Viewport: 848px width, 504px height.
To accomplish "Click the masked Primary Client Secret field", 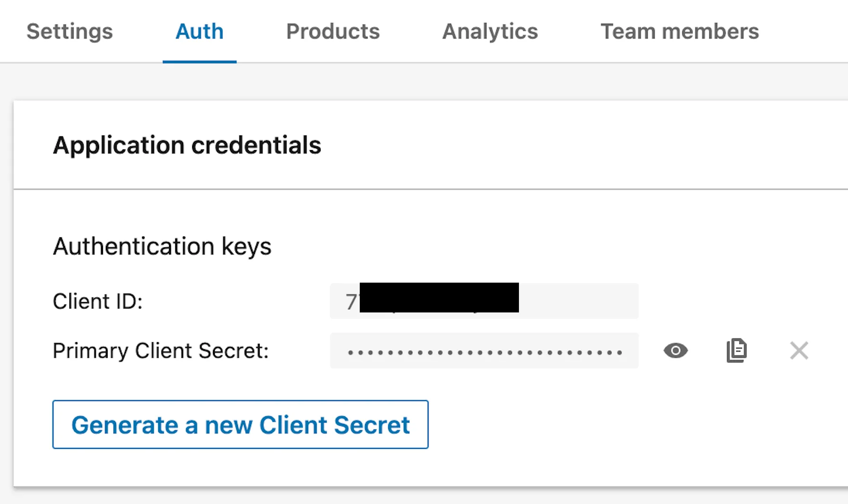I will click(x=483, y=350).
